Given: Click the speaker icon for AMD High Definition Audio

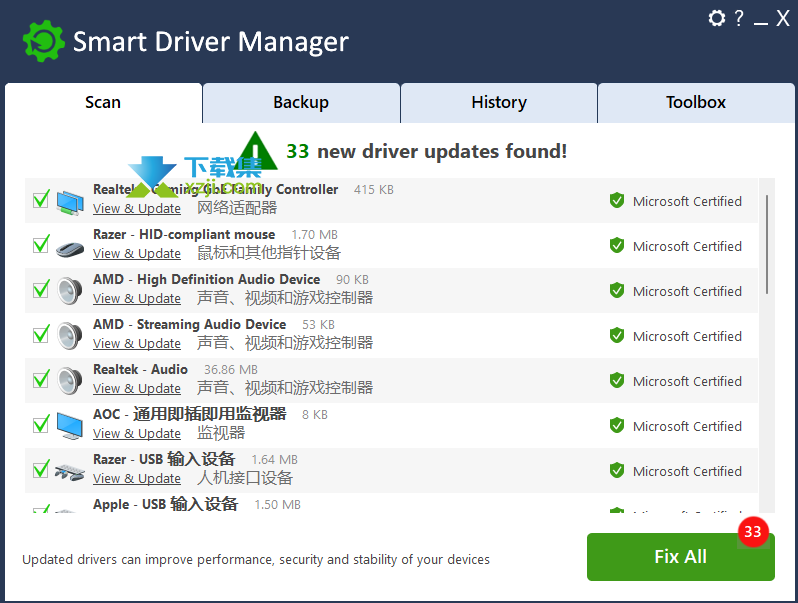Looking at the screenshot, I should [70, 291].
